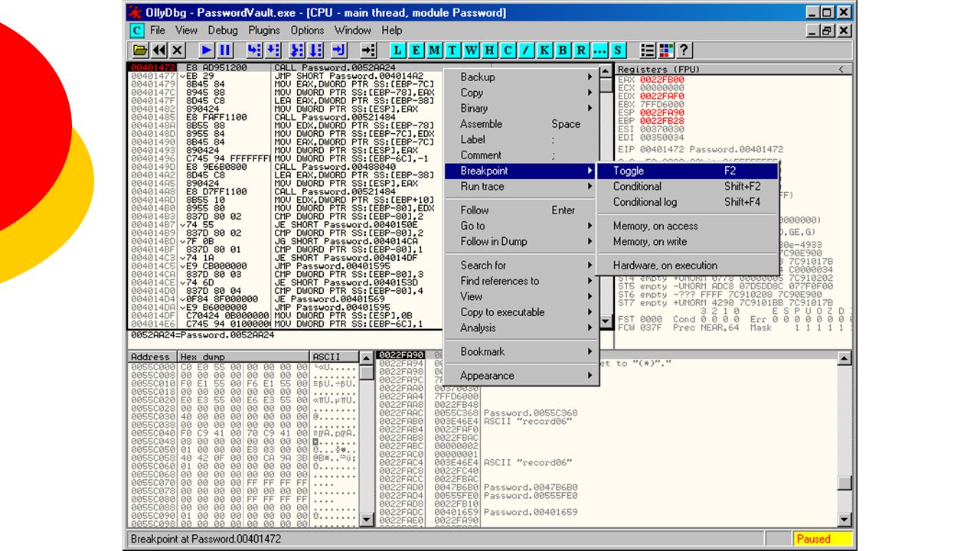The height and width of the screenshot is (551, 980).
Task: Click the Go to address arrow icon
Action: (369, 51)
